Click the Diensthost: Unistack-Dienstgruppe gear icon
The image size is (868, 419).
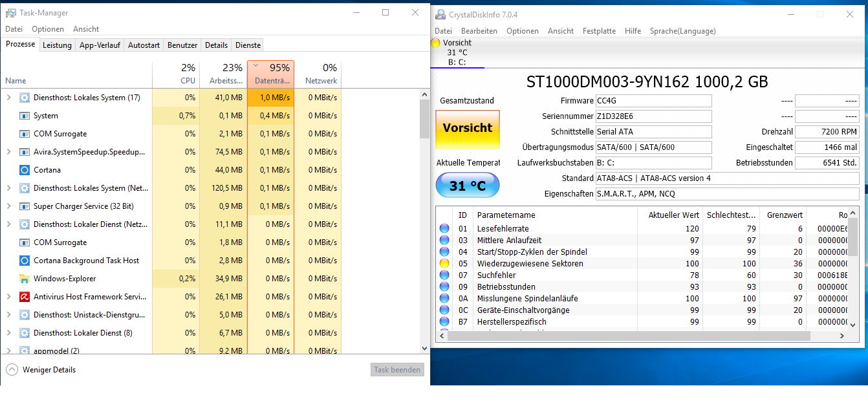tap(25, 315)
